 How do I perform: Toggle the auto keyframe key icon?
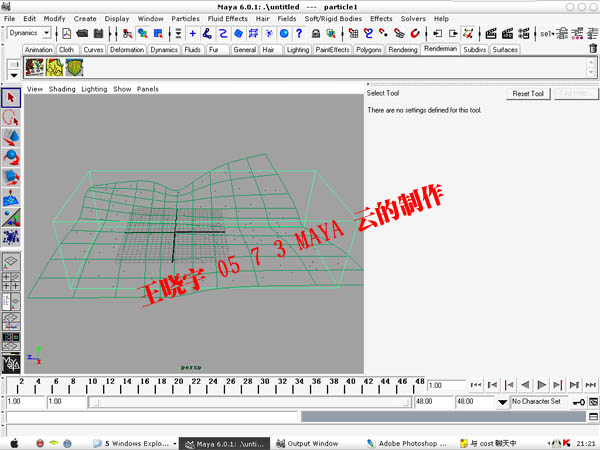(x=579, y=402)
